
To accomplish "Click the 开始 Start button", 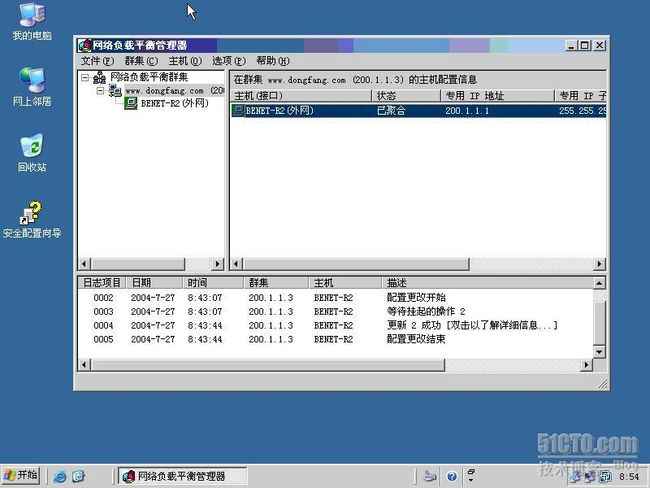I will pos(21,475).
